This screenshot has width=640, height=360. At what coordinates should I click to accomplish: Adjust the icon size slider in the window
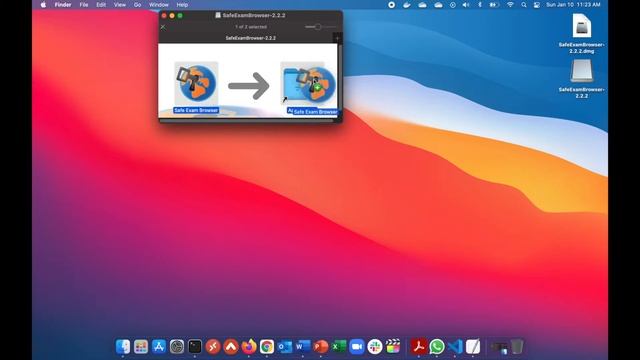[x=321, y=27]
